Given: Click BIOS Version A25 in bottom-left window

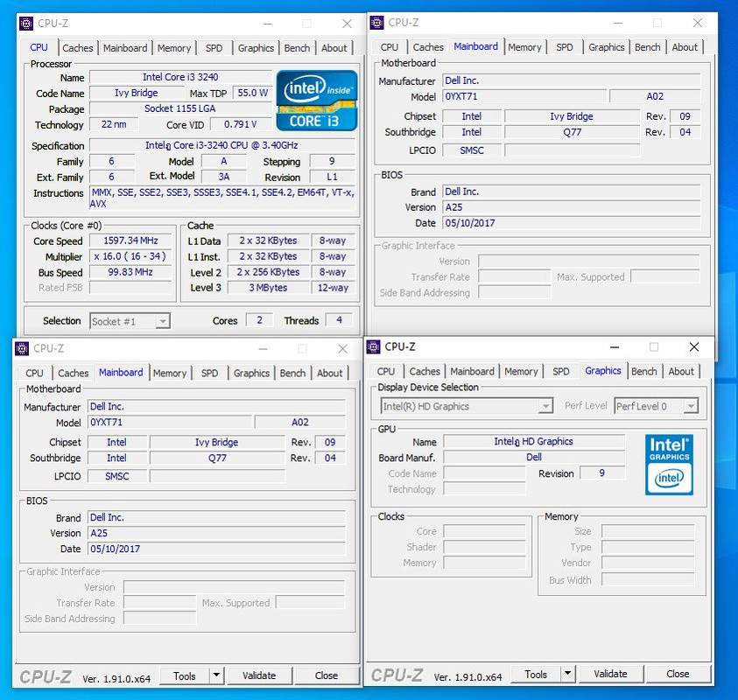Looking at the screenshot, I should 216,533.
